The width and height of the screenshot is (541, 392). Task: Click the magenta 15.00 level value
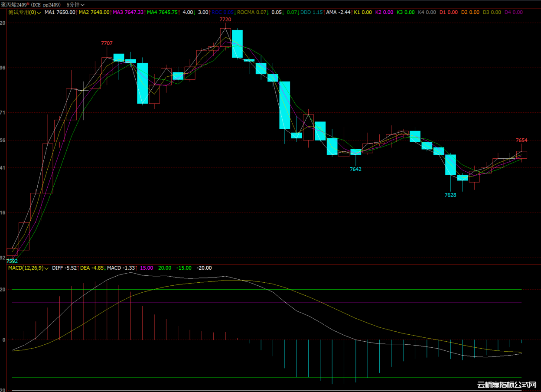pyautogui.click(x=147, y=268)
